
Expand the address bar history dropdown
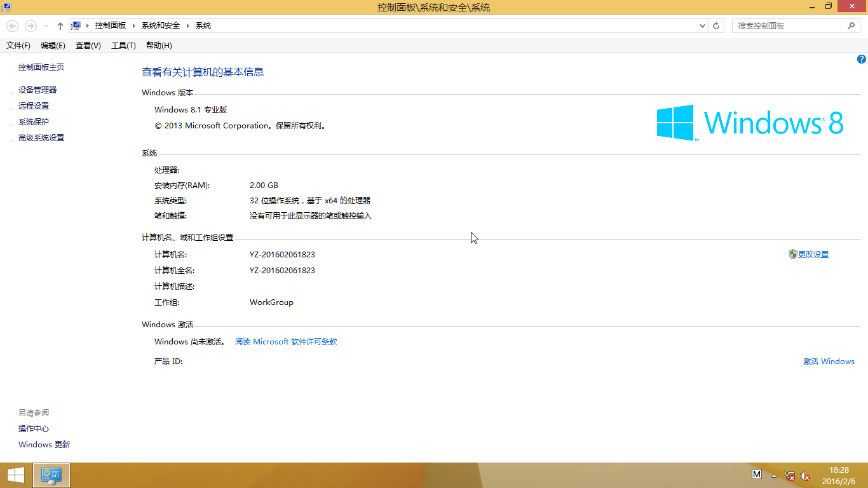point(702,26)
